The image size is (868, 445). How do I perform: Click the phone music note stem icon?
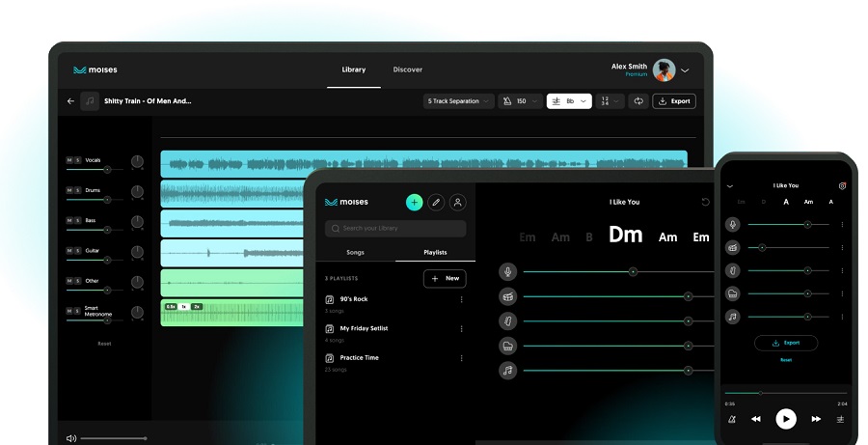pos(733,317)
